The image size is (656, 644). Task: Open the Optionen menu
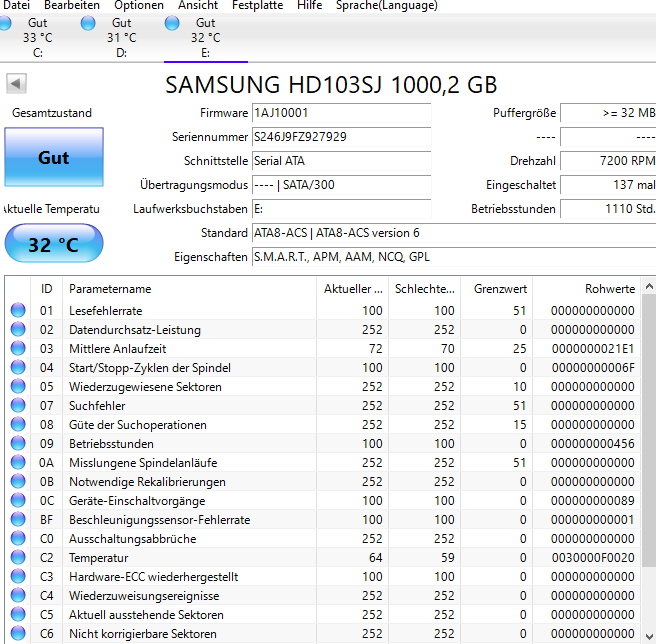point(139,5)
